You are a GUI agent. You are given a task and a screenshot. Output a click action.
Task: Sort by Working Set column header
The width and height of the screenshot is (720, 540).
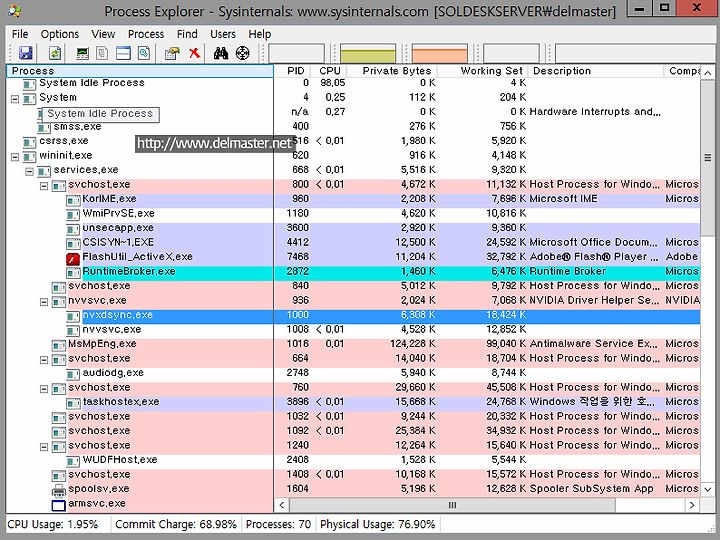pyautogui.click(x=483, y=71)
